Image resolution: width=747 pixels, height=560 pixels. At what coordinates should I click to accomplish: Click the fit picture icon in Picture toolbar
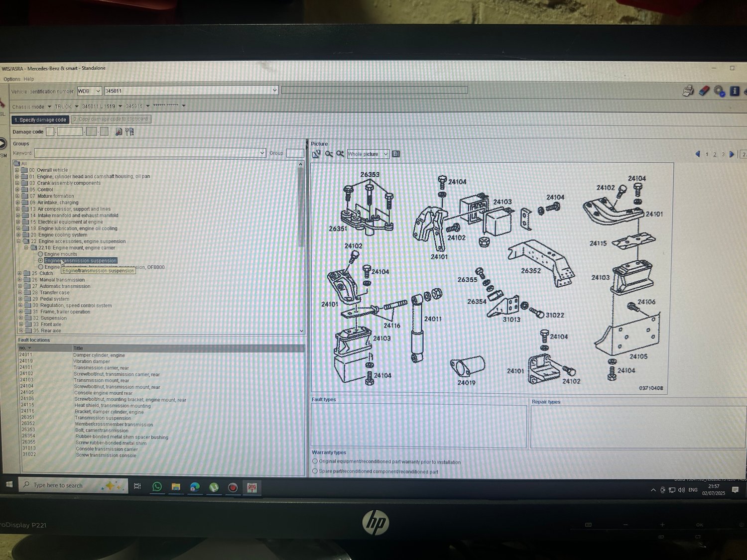pos(316,154)
